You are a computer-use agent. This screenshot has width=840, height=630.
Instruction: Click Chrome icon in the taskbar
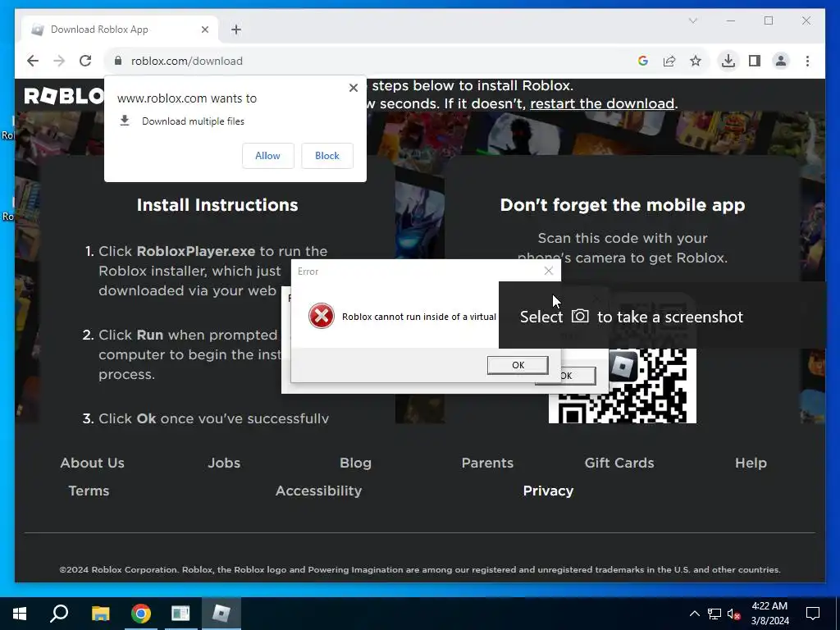(x=141, y=614)
